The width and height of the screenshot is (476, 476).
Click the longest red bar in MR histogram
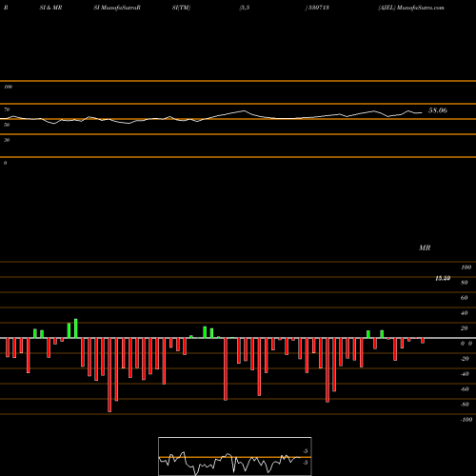(109, 375)
